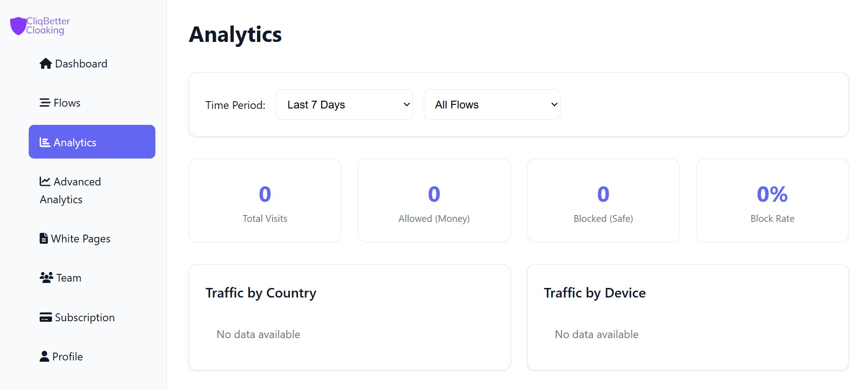This screenshot has height=390, width=868.
Task: Click the Analytics page title
Action: click(x=235, y=35)
